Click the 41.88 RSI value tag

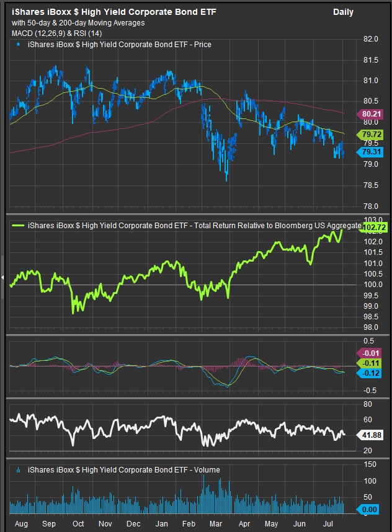pos(370,435)
